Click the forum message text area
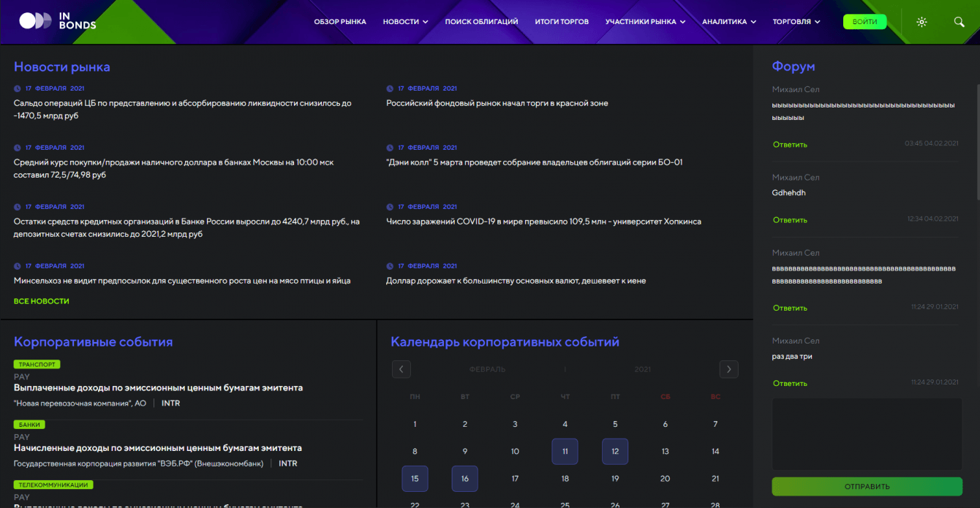This screenshot has height=508, width=980. click(867, 434)
